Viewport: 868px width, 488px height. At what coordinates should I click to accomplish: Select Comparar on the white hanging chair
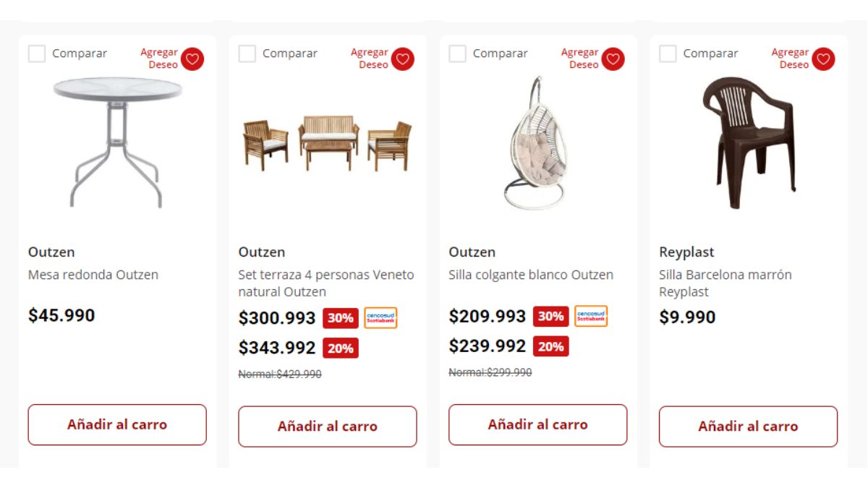(457, 53)
